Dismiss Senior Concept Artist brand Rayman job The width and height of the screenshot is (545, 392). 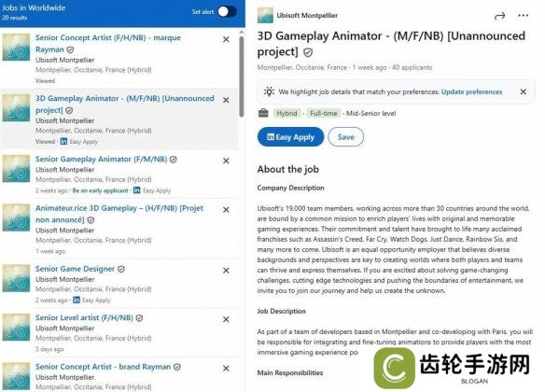point(226,369)
